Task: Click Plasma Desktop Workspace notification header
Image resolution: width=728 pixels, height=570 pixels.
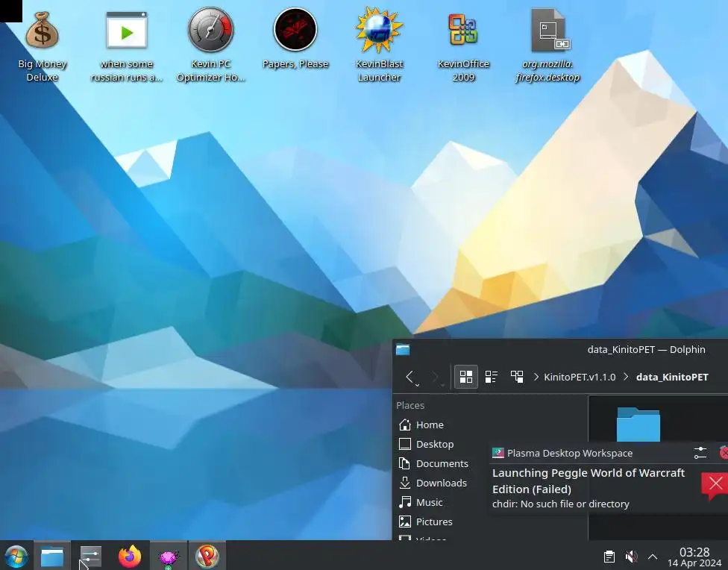Action: [570, 453]
